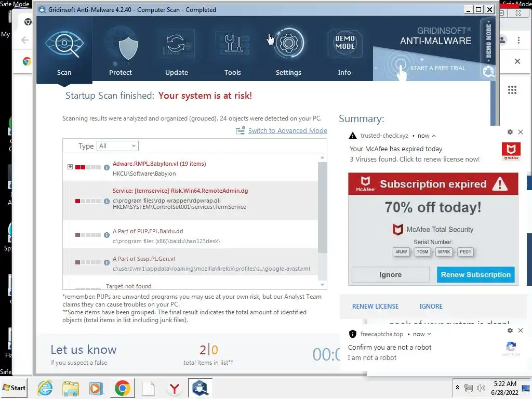Select A Part of Susp.PL.Gen.vl entry
Screen dimensions: 532x399
pos(143,259)
